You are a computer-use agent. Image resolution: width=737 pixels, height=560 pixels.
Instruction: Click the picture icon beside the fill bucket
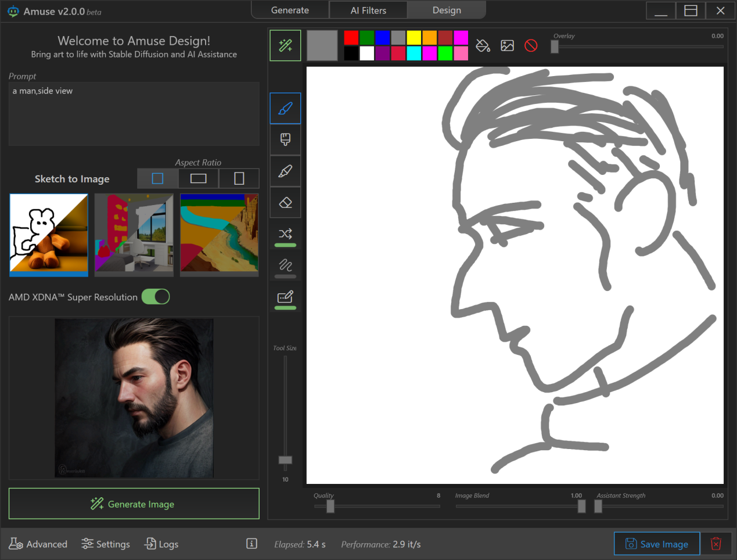pyautogui.click(x=507, y=46)
